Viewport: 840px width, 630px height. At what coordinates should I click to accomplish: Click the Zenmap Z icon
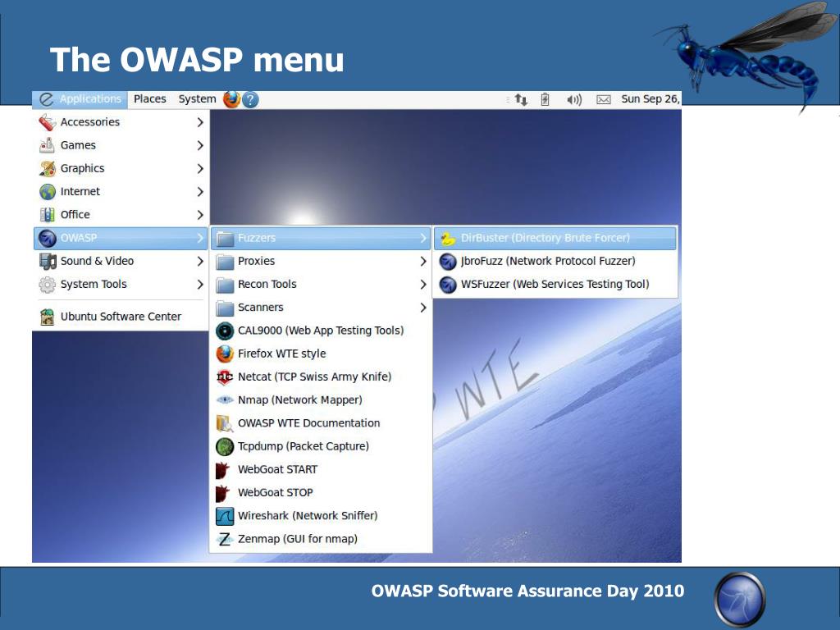point(225,539)
